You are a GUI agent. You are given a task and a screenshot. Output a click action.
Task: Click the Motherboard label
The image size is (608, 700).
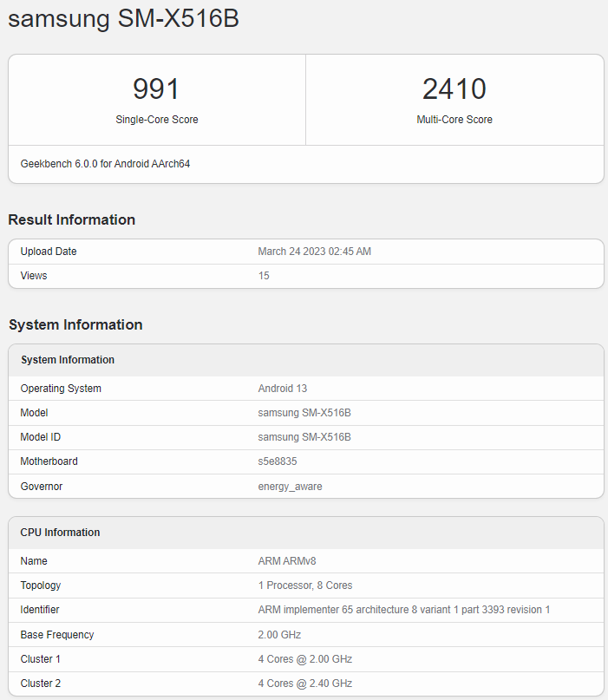pos(49,461)
